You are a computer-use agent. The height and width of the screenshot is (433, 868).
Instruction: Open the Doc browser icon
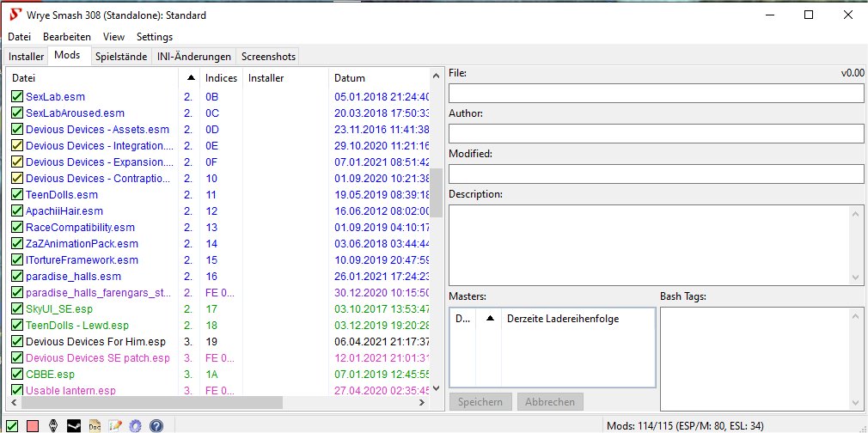pyautogui.click(x=95, y=426)
